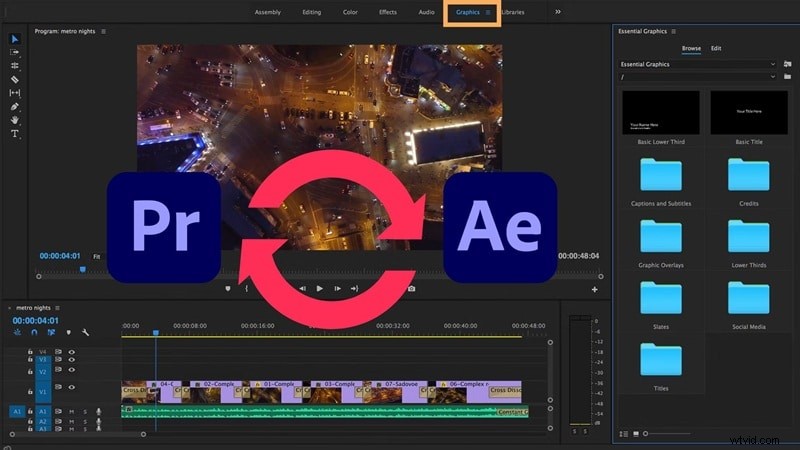The width and height of the screenshot is (800, 450).
Task: Open the Button Editor plus icon
Action: (594, 290)
